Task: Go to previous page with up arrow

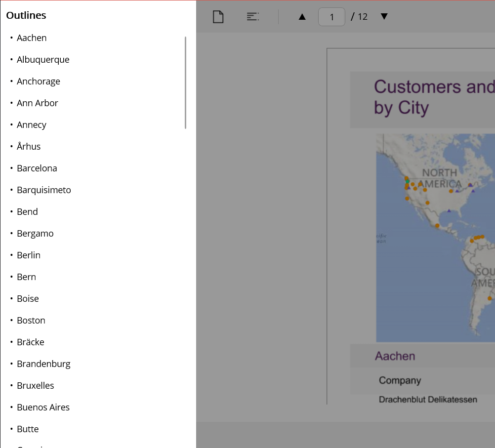Action: [x=302, y=17]
